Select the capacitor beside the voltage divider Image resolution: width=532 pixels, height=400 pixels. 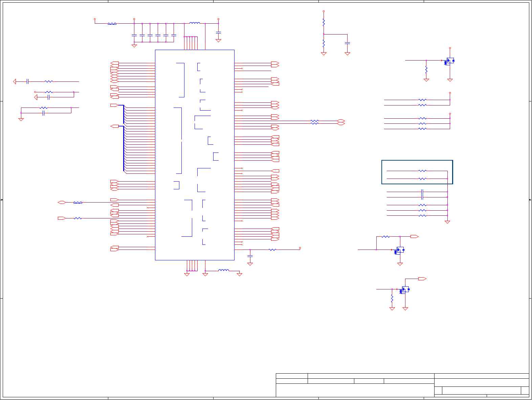click(x=347, y=43)
